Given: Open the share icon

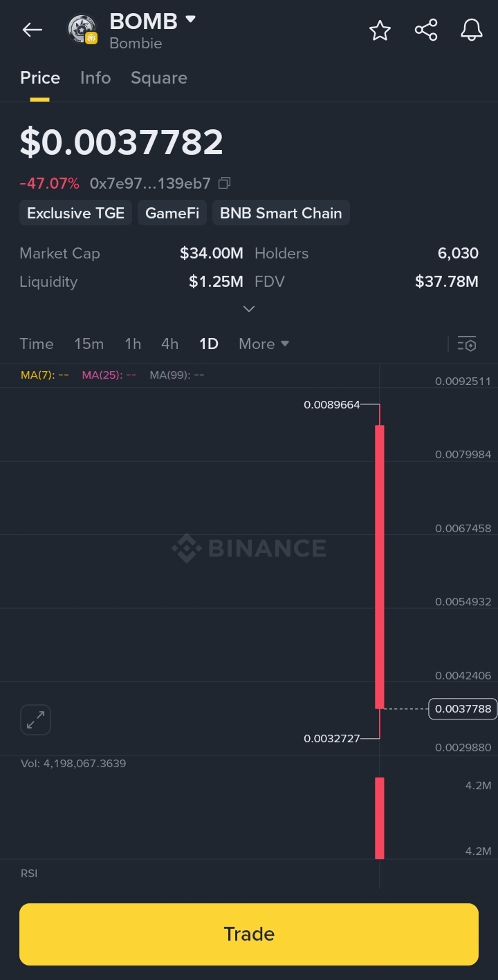Looking at the screenshot, I should click(426, 30).
